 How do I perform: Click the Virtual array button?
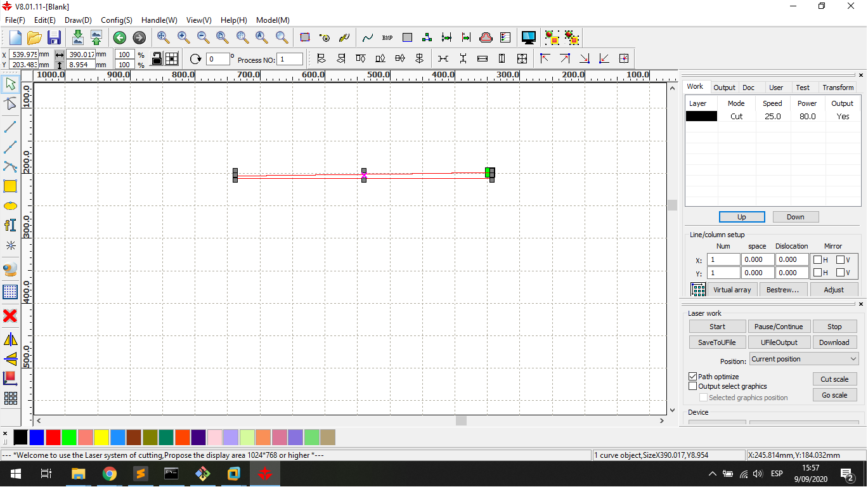[x=732, y=290]
